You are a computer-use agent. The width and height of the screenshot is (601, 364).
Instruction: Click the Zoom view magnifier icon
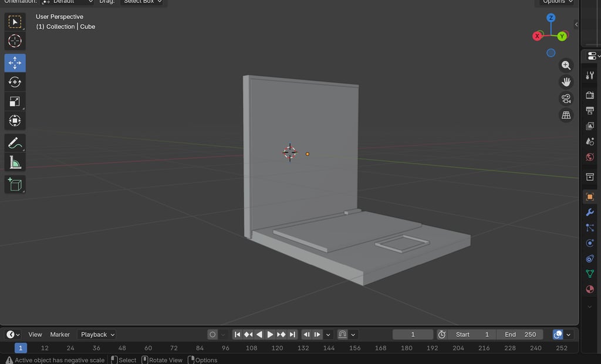click(566, 66)
